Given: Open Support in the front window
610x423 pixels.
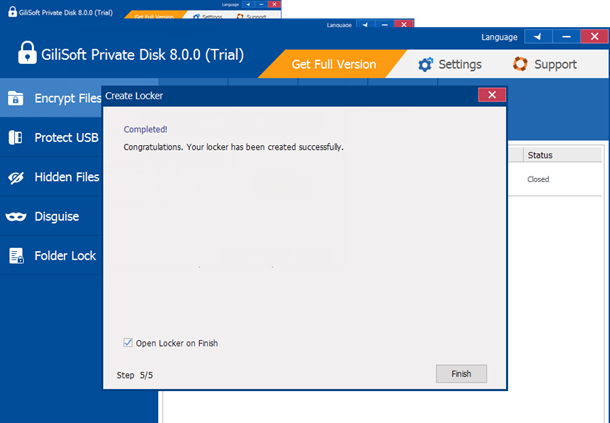Looking at the screenshot, I should point(545,64).
